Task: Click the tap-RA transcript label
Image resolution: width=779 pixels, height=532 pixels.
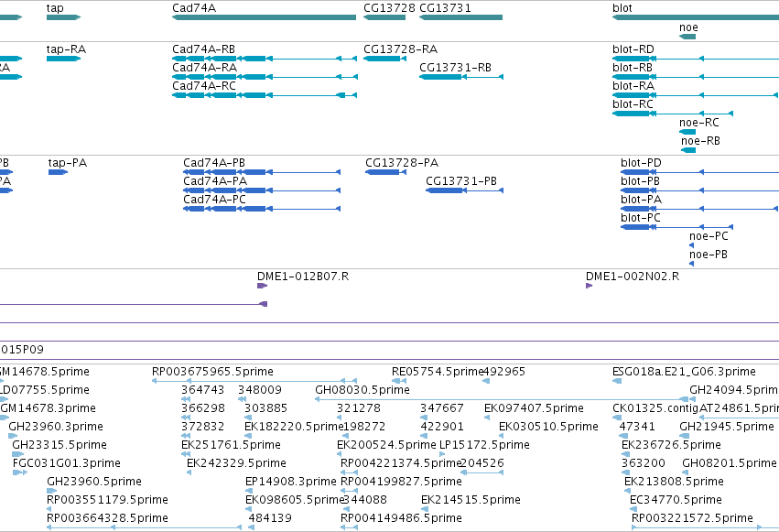Action: 66,49
